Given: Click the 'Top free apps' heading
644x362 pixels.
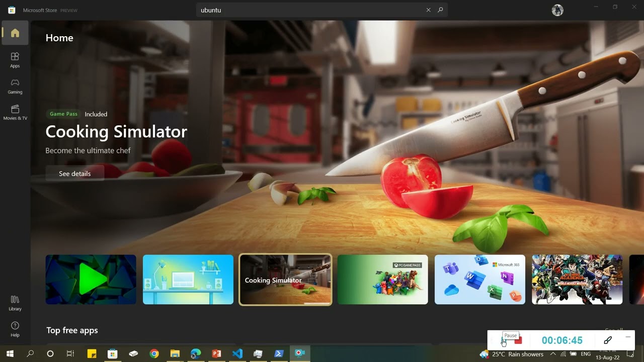Looking at the screenshot, I should coord(72,330).
